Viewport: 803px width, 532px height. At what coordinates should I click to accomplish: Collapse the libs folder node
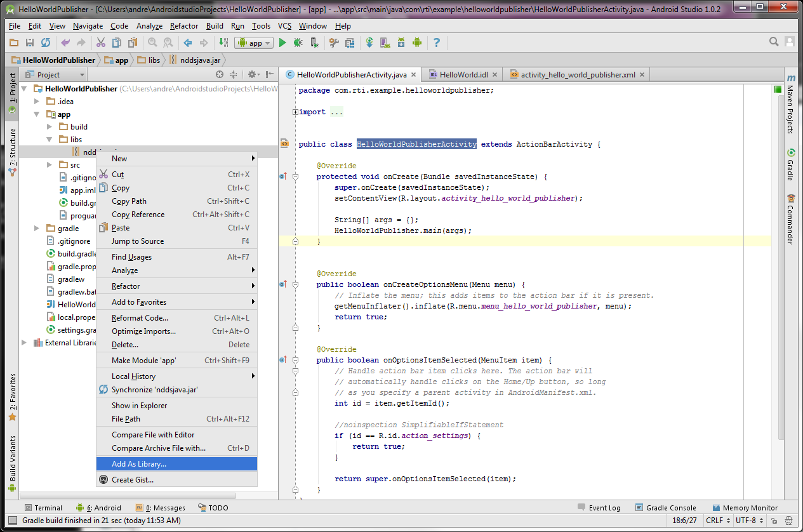[50, 140]
